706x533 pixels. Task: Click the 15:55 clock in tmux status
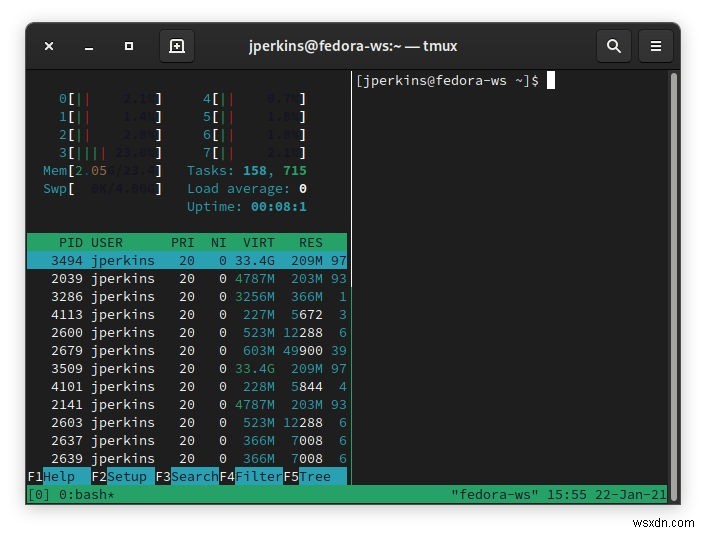(566, 494)
